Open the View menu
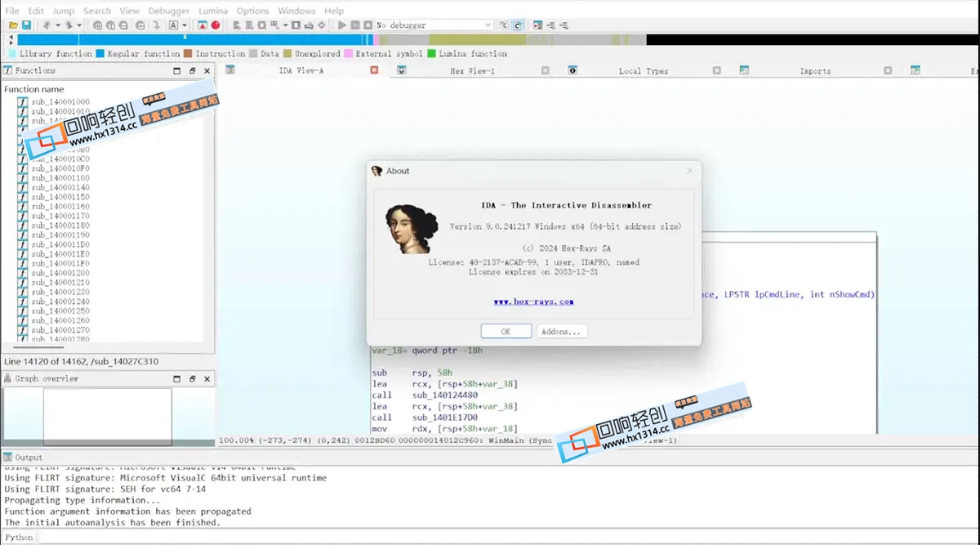Image resolution: width=980 pixels, height=545 pixels. 129,11
